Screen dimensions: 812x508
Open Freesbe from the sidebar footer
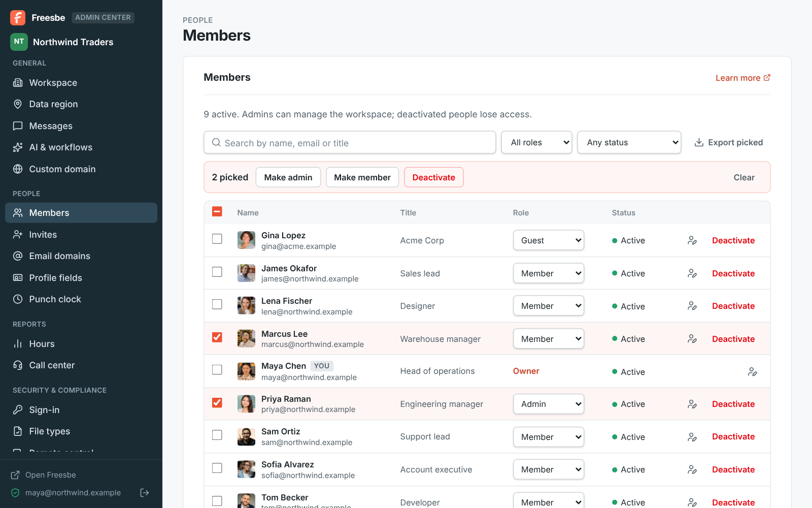tap(44, 475)
